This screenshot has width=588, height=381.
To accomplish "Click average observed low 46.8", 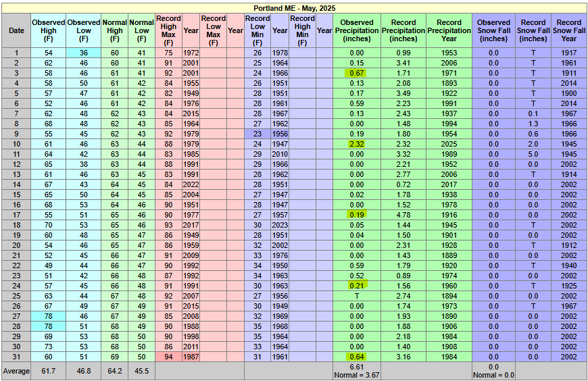I will coord(84,371).
